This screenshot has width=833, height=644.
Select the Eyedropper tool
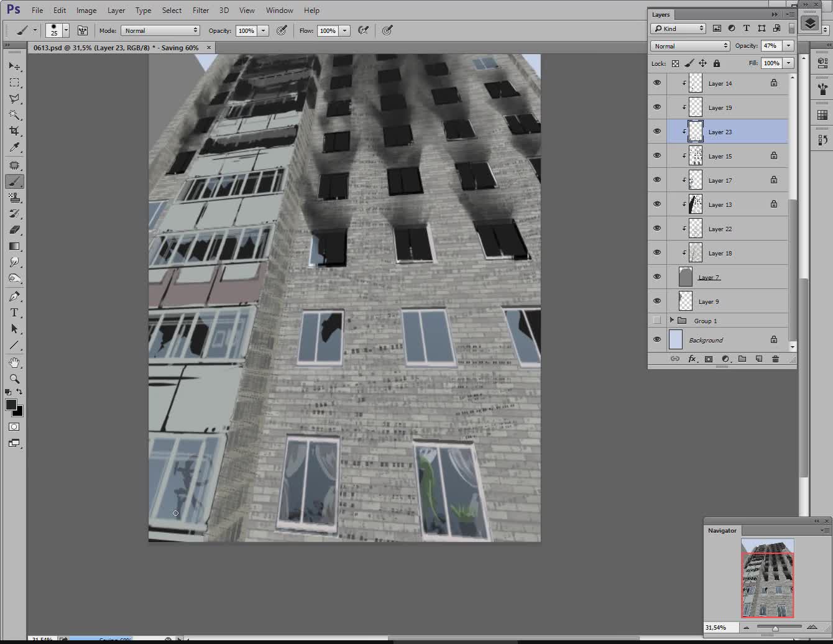pyautogui.click(x=14, y=147)
